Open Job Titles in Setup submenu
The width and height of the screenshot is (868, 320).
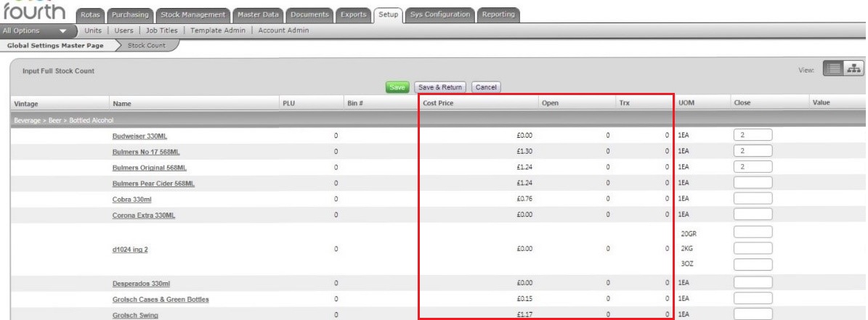click(161, 30)
